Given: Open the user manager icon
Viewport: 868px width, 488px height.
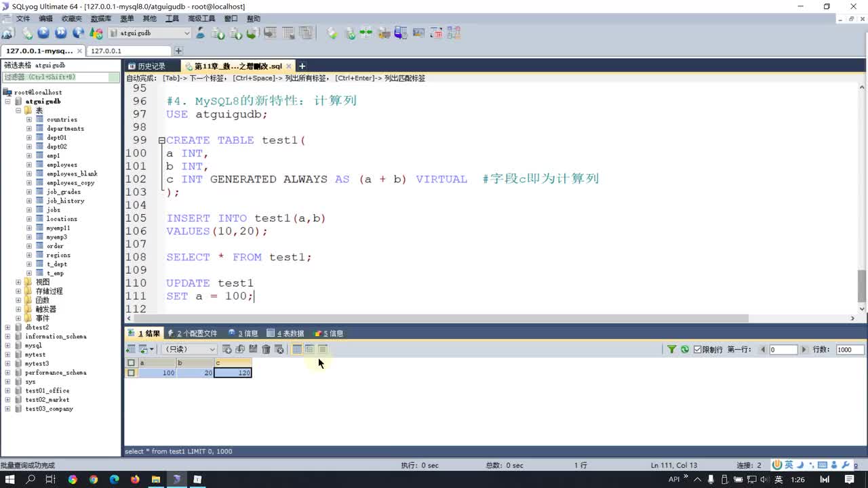Looking at the screenshot, I should click(201, 33).
